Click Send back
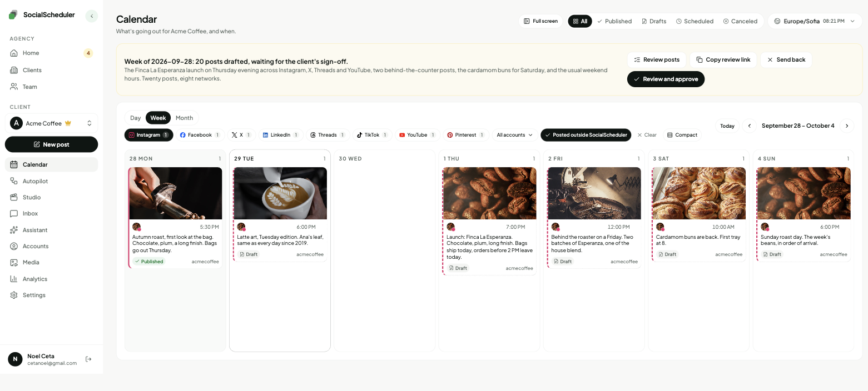868x391 pixels. coord(786,60)
